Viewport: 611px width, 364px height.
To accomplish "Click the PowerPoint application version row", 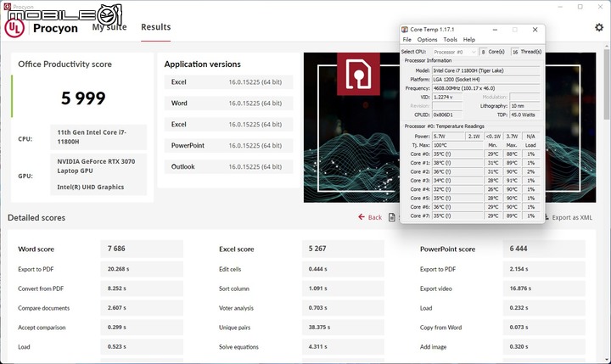I will coord(229,145).
